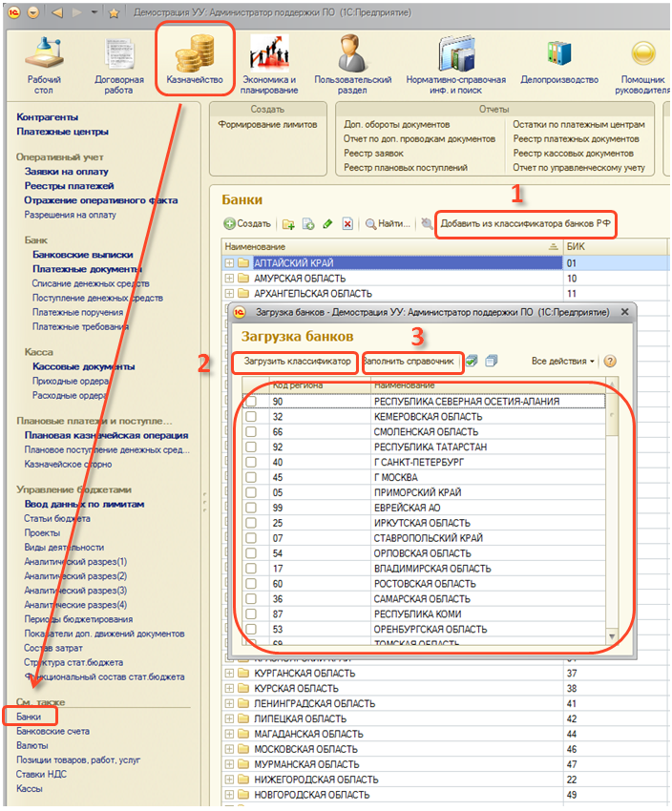Image resolution: width=672 pixels, height=811 pixels.
Task: Check the box for Г МОСКВА
Action: pos(251,477)
